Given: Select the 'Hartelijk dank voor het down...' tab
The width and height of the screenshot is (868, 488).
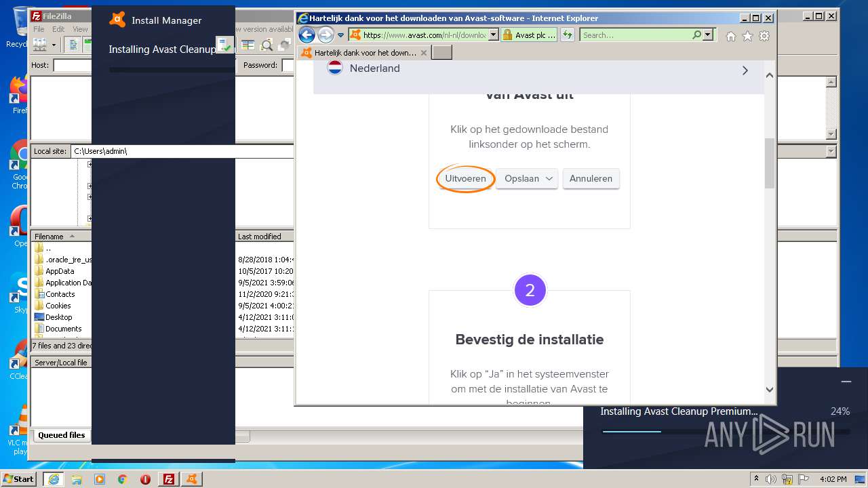Looking at the screenshot, I should pos(364,52).
